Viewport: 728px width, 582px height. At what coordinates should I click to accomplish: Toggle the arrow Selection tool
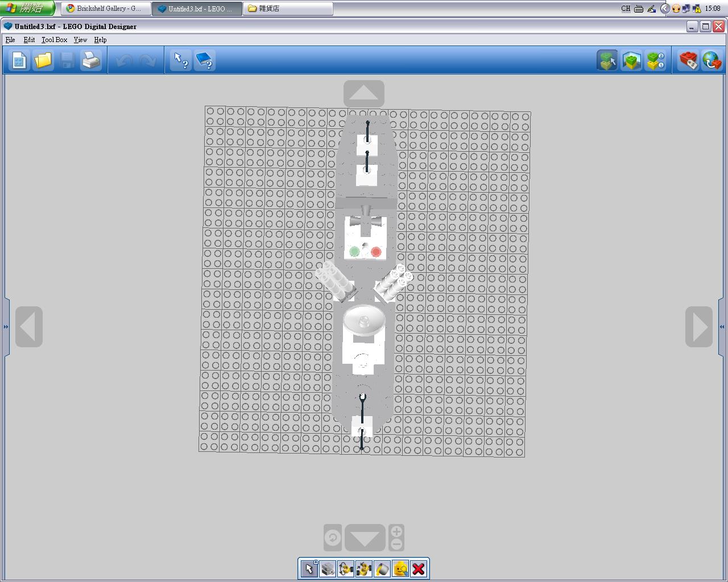pos(309,569)
